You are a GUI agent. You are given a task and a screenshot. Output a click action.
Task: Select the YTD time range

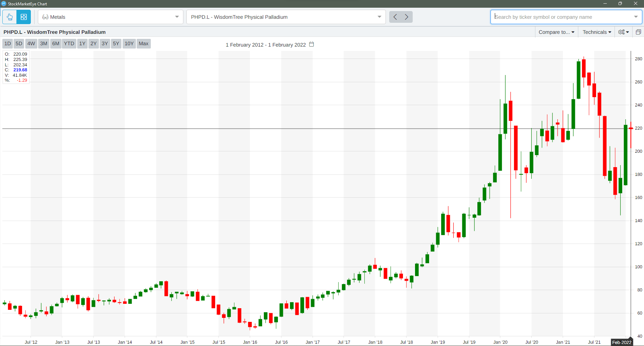coord(69,44)
